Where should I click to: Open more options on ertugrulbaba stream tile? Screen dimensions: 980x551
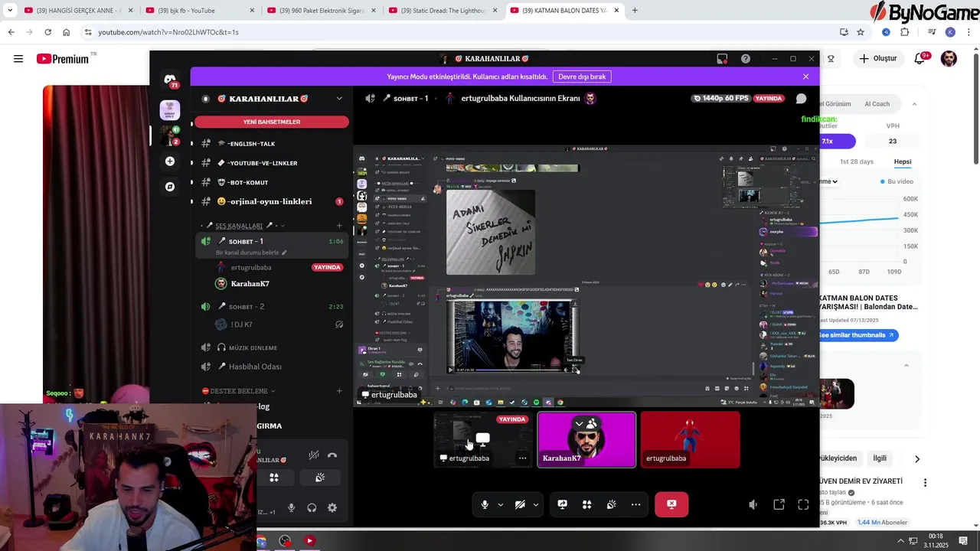tap(523, 458)
